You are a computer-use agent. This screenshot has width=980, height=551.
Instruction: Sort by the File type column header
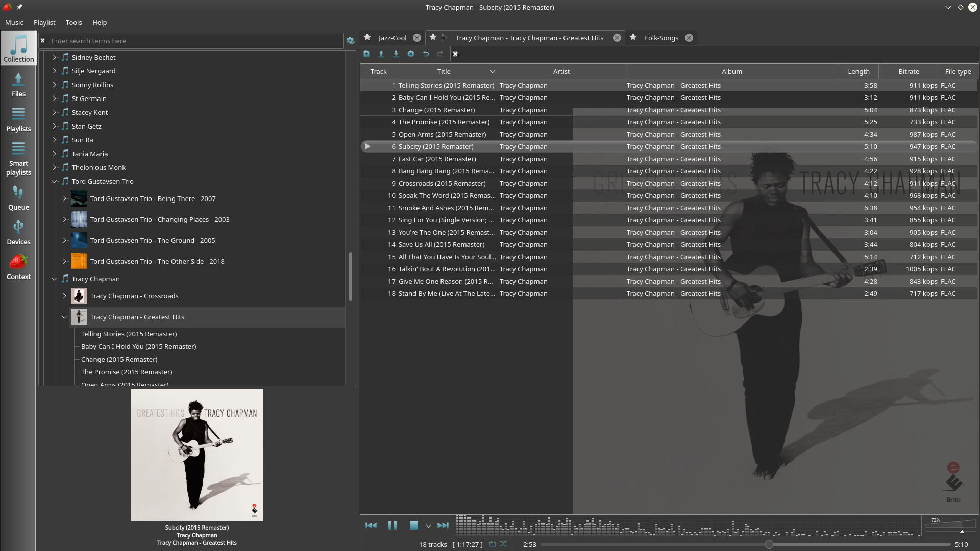958,72
